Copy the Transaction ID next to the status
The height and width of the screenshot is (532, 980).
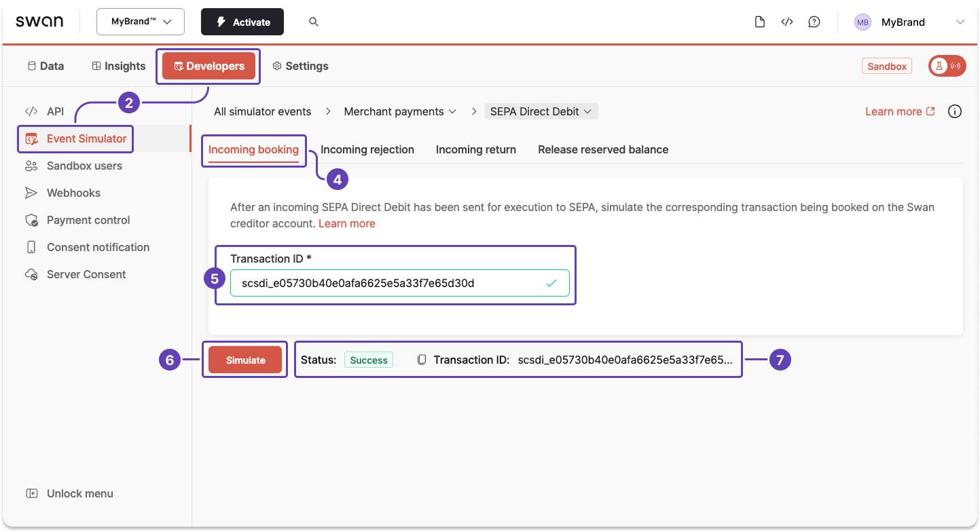click(420, 360)
